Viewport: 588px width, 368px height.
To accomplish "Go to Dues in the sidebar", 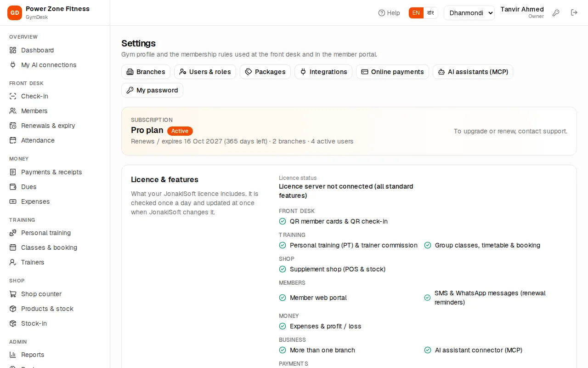I will pos(55,187).
